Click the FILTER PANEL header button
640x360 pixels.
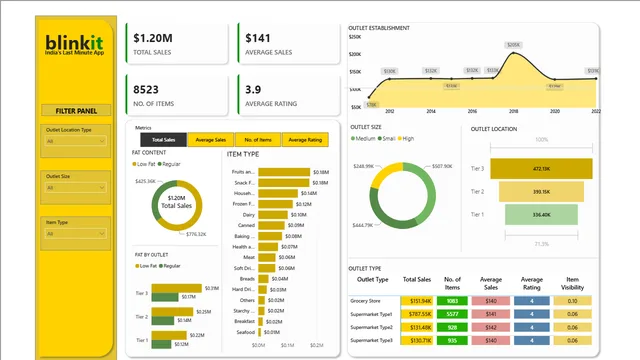[76, 111]
